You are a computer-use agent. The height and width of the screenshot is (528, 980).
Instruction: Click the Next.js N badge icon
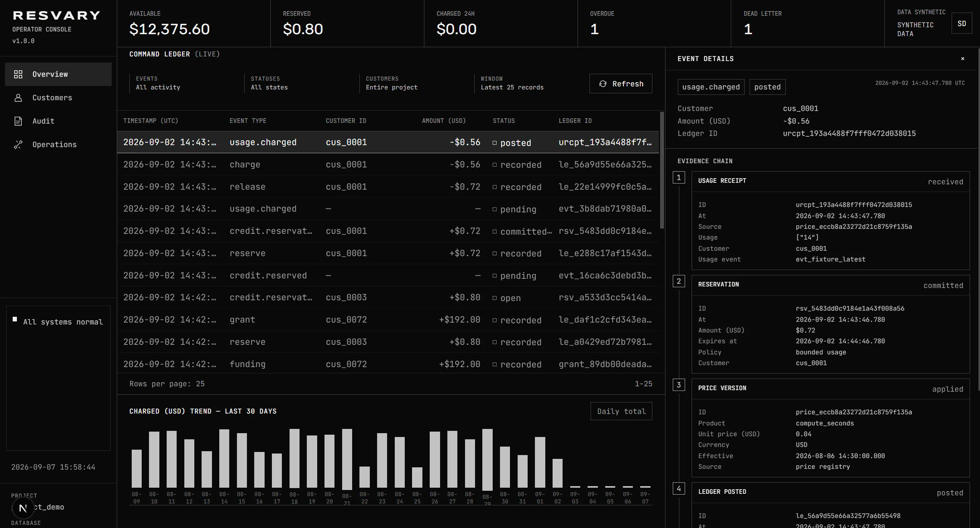point(23,508)
